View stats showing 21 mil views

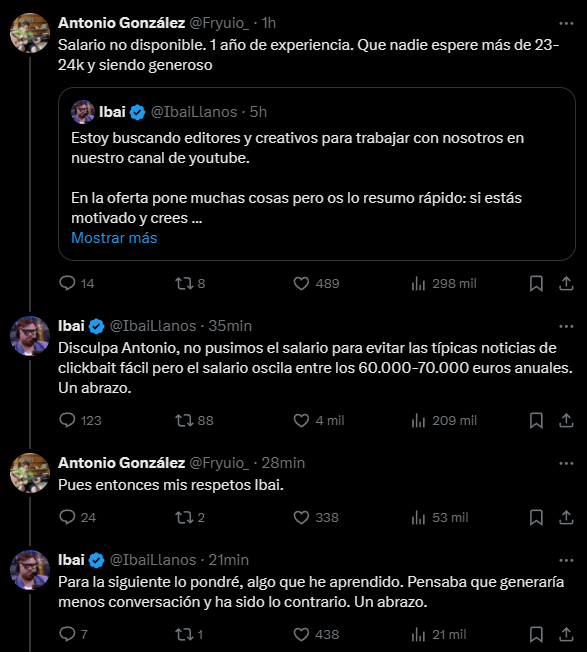pos(439,635)
